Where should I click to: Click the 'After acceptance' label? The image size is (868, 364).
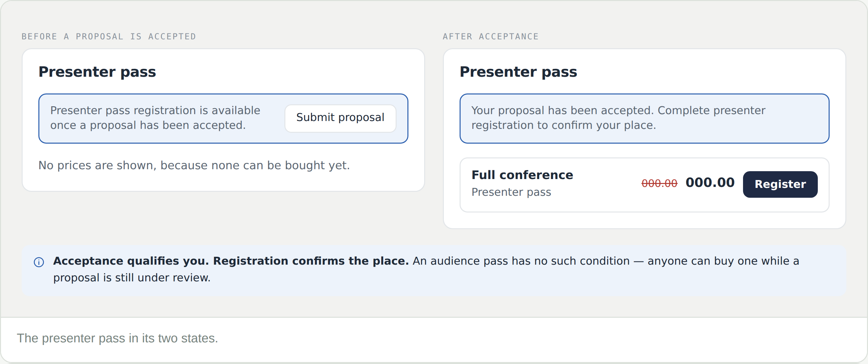pyautogui.click(x=491, y=36)
